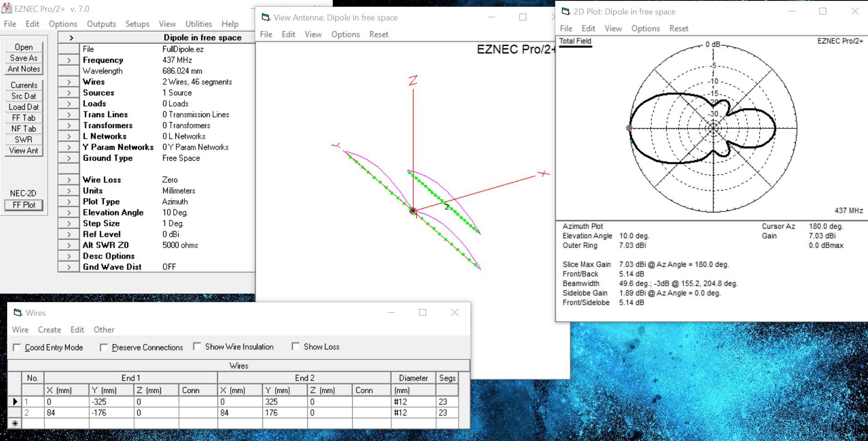Click the source circle marker in View Antenna

coord(413,211)
